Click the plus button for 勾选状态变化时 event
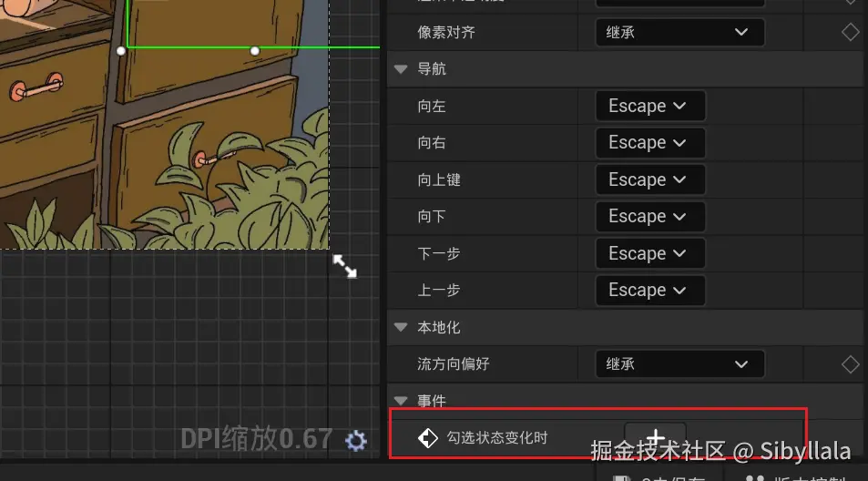This screenshot has height=481, width=868. pyautogui.click(x=656, y=437)
